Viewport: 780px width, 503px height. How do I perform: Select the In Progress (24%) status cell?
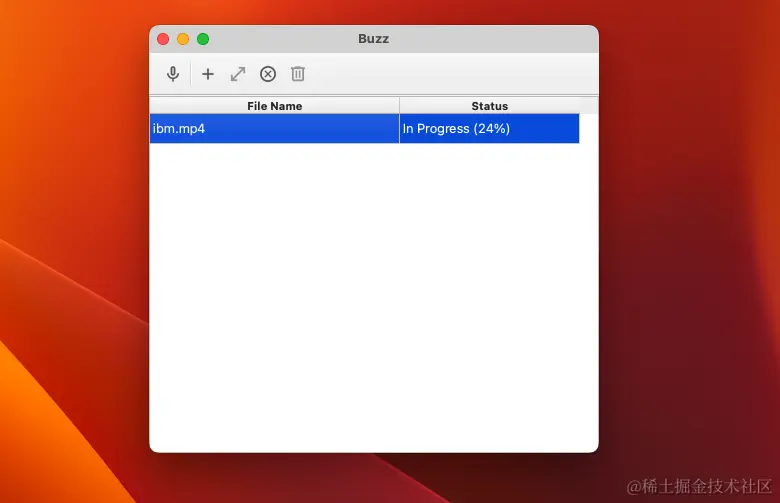pyautogui.click(x=489, y=128)
